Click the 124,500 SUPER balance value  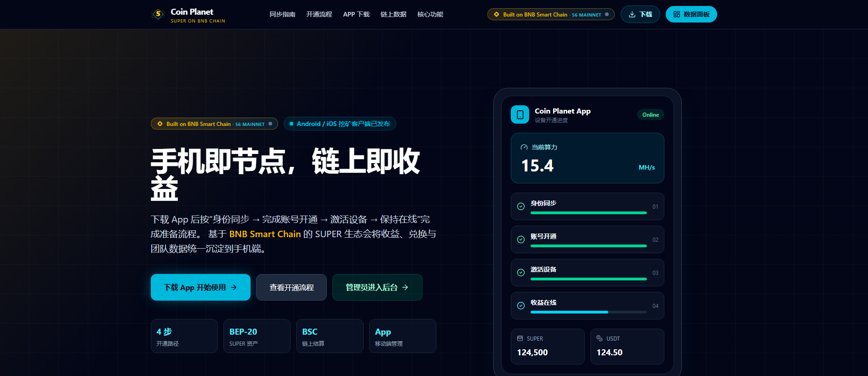tap(532, 353)
